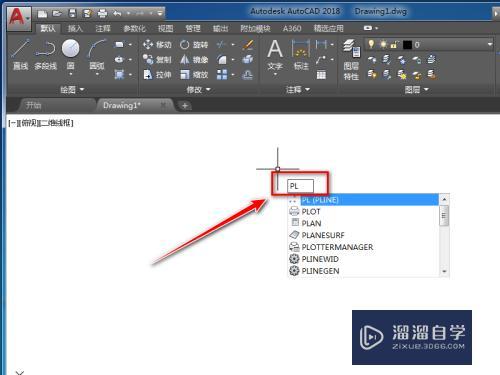Viewport: 500px width, 375px height.
Task: Click layer 0 black color swatch
Action: (407, 45)
